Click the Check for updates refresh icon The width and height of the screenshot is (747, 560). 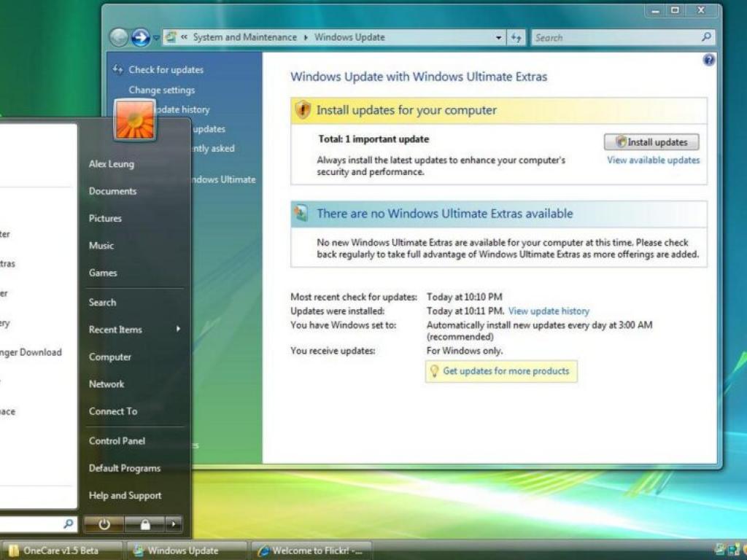point(117,69)
